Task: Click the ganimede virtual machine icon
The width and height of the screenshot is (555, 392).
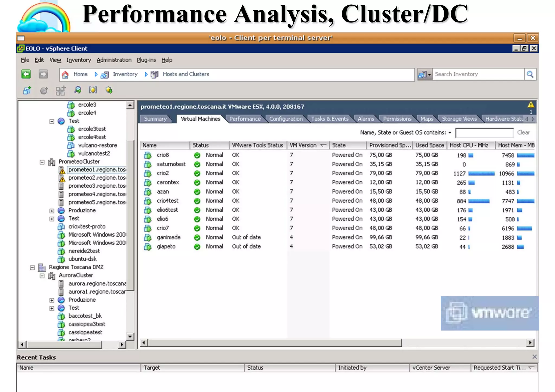Action: tap(148, 238)
